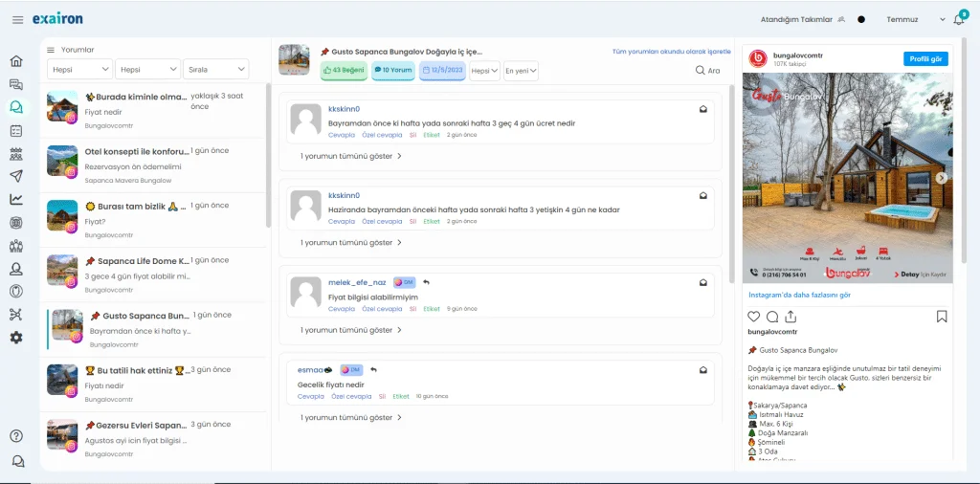
Task: Open the user profile icon in the sidebar
Action: pyautogui.click(x=16, y=269)
